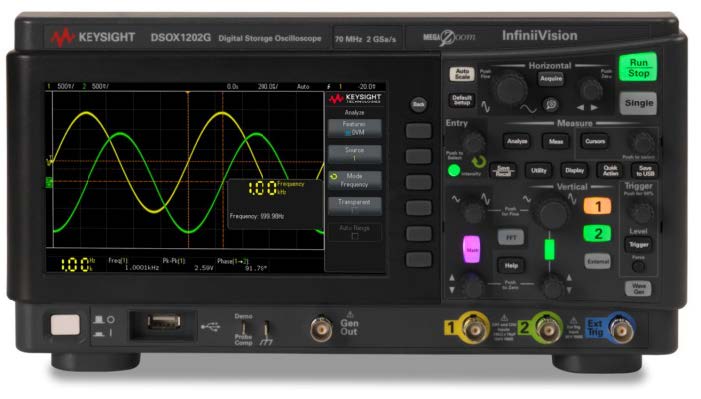The image size is (701, 399).
Task: Click the left navigation arrow key
Action: point(580,108)
